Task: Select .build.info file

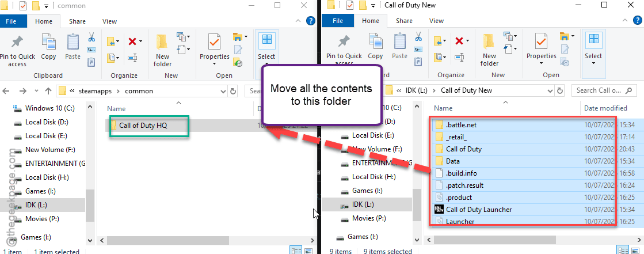Action: click(x=461, y=173)
